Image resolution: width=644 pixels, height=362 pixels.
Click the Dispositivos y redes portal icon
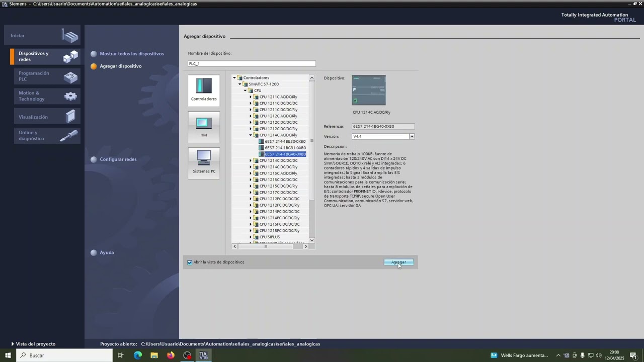point(70,56)
